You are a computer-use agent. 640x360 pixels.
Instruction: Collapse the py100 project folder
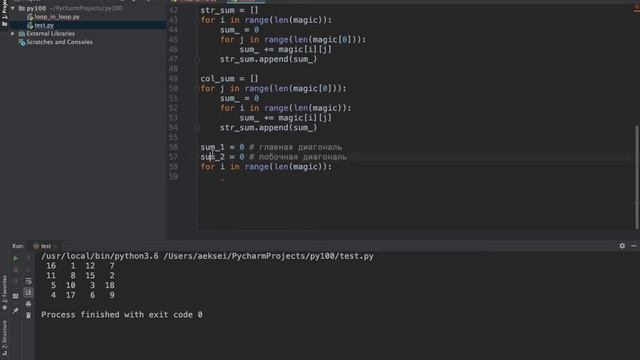(13, 8)
